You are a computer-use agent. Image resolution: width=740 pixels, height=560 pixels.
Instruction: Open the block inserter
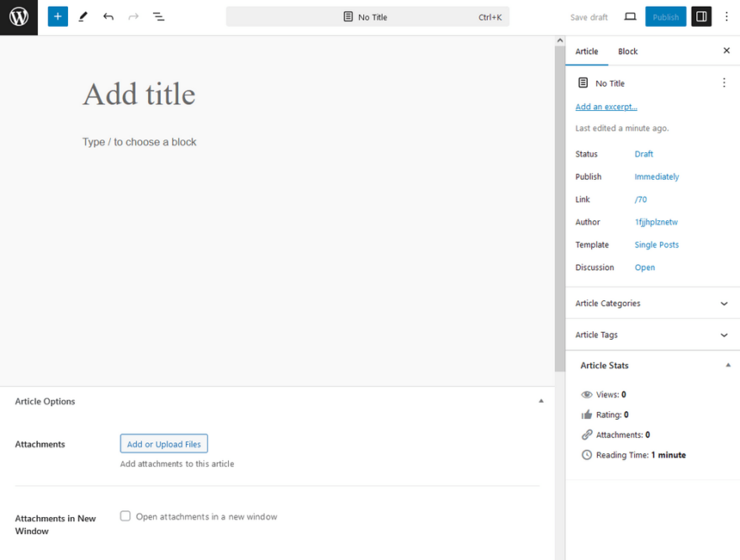pyautogui.click(x=57, y=16)
